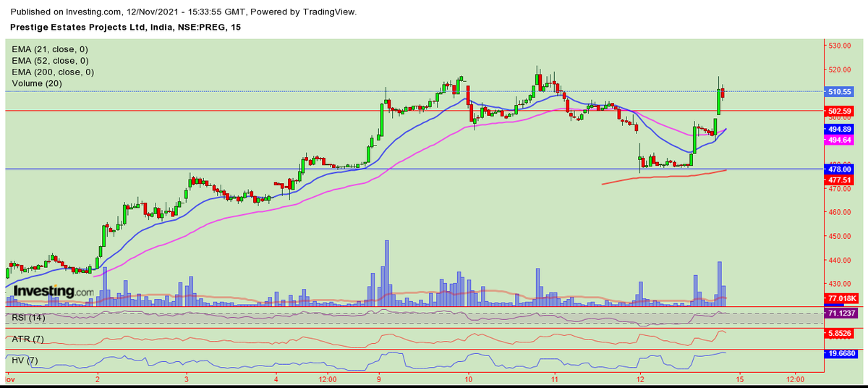
Task: Click the EMA (52, close, 0) indicator label
Action: (50, 61)
